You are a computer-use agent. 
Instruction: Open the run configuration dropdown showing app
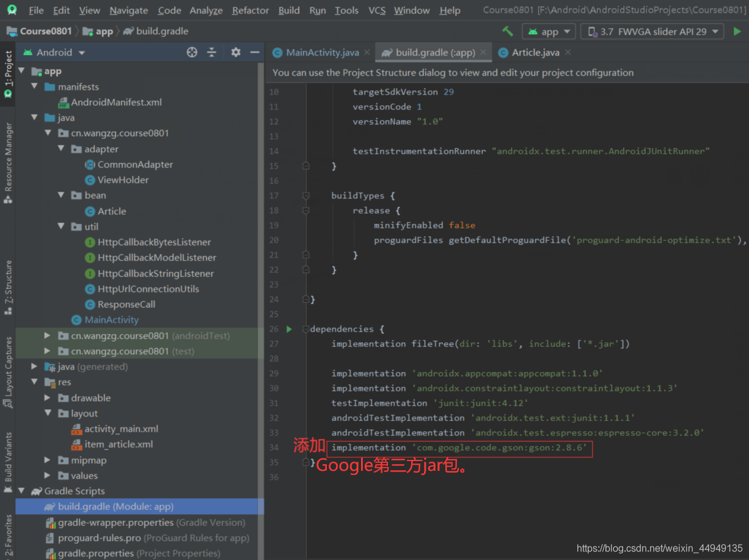click(x=549, y=31)
